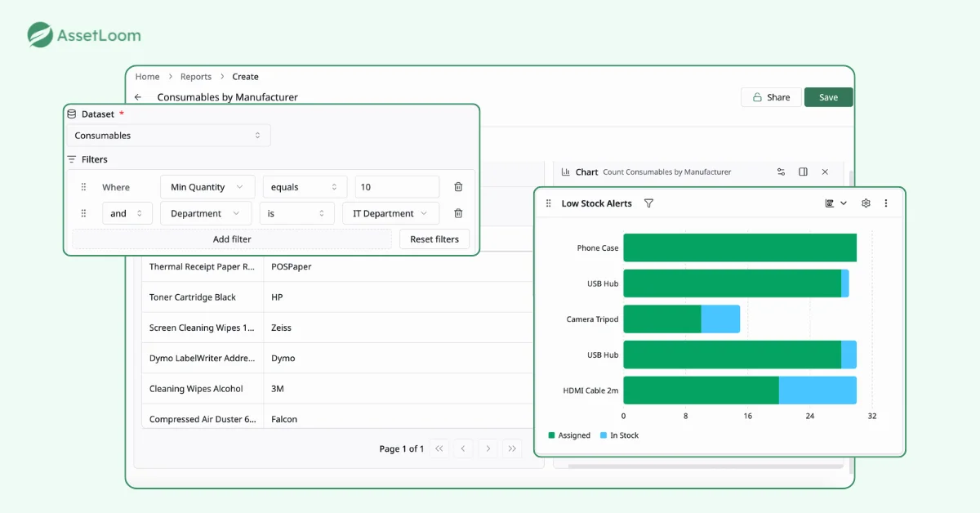Click the Consumables by Manufacturer report title
Image resolution: width=980 pixels, height=513 pixels.
pyautogui.click(x=227, y=97)
